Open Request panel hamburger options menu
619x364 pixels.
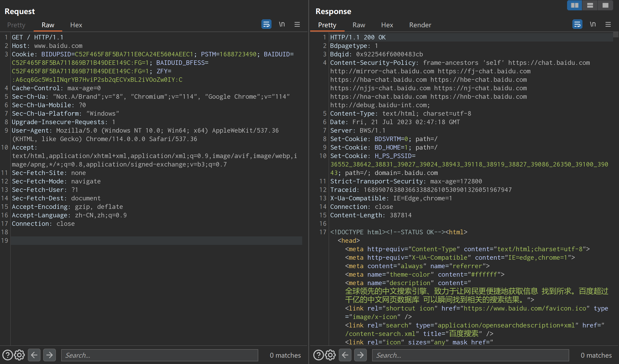point(297,24)
